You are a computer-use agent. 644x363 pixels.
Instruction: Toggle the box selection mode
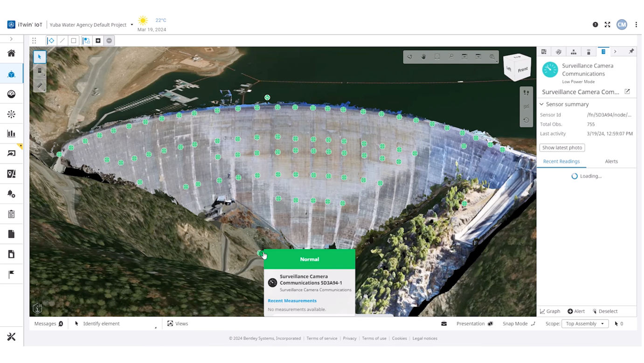point(74,41)
